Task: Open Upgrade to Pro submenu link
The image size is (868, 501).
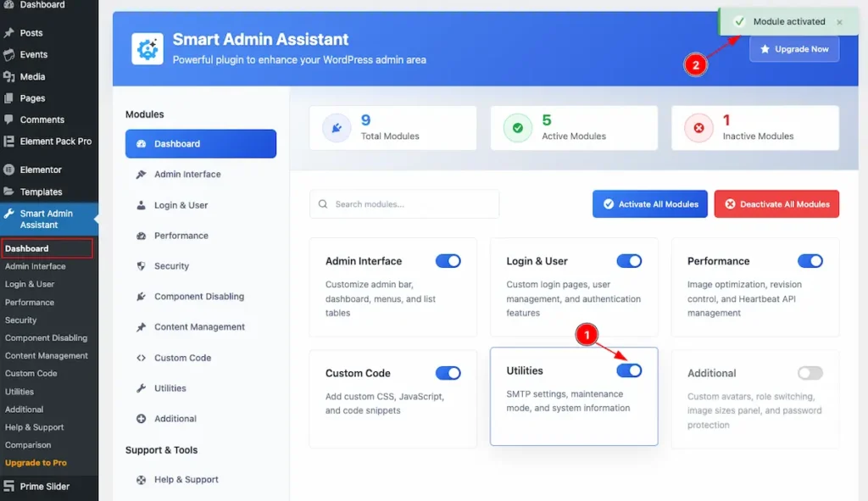Action: [x=36, y=462]
